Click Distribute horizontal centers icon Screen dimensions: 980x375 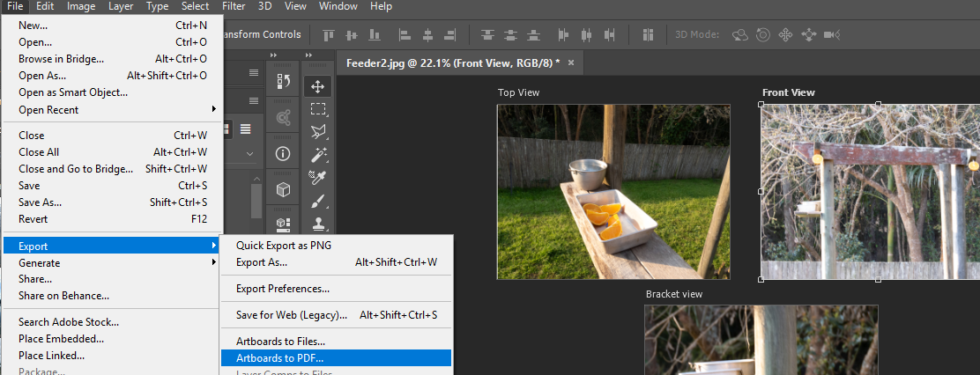[x=586, y=35]
